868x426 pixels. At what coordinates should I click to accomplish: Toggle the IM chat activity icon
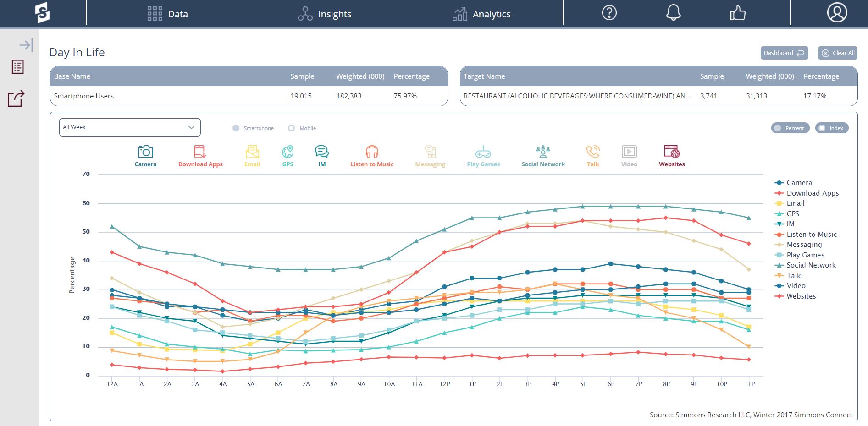(322, 152)
